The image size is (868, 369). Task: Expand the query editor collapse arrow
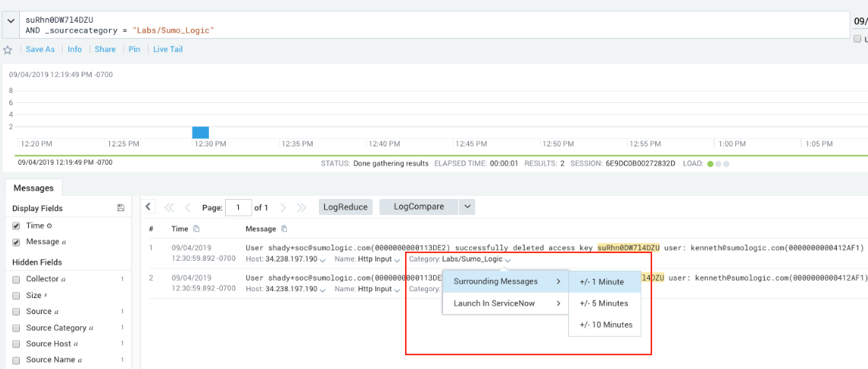(10, 21)
